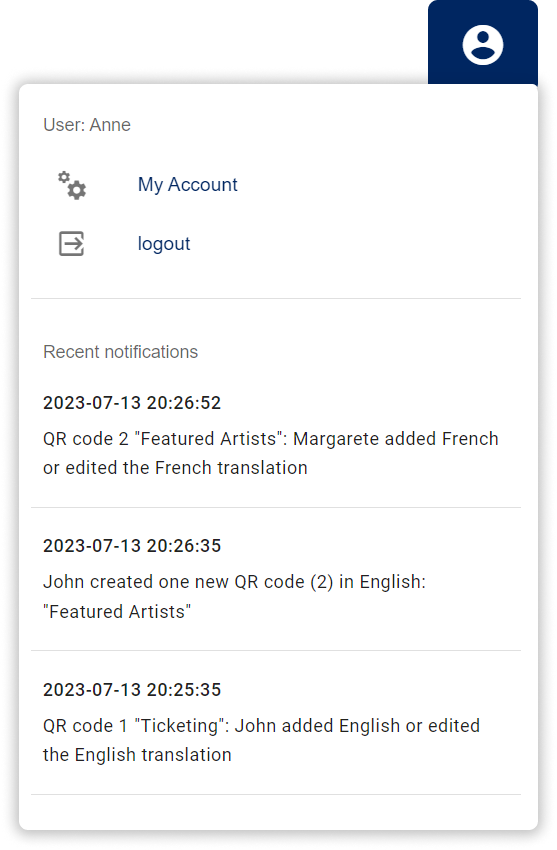557x850 pixels.
Task: Click the quoted "Featured Artists" line in second notification
Action: (x=117, y=611)
